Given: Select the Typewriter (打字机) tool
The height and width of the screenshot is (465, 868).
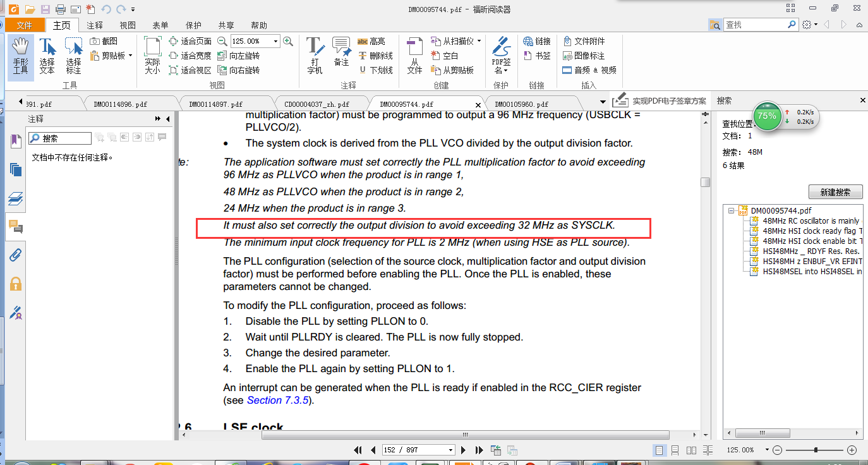Looking at the screenshot, I should 315,56.
